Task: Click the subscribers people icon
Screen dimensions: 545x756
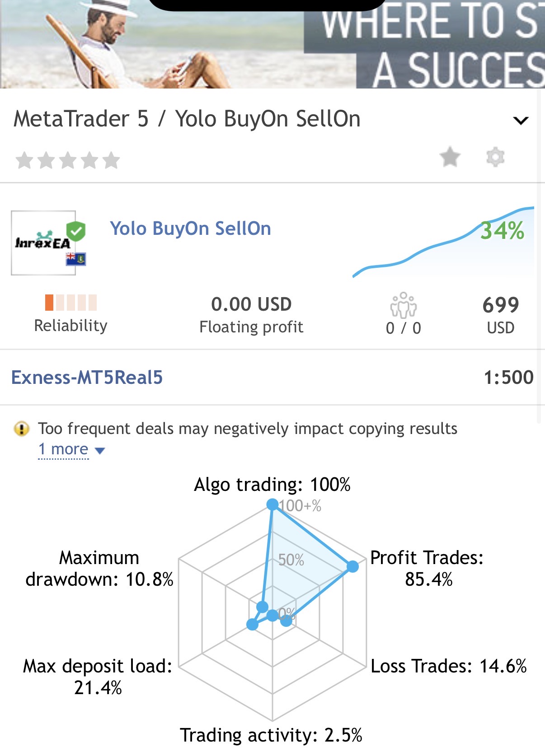Action: pos(404,305)
